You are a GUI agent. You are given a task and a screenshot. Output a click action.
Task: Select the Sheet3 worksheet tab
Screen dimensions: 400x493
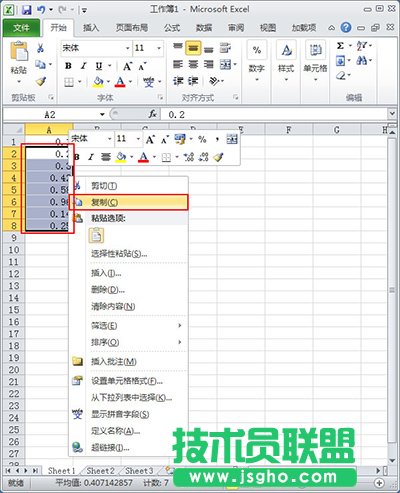[x=139, y=471]
